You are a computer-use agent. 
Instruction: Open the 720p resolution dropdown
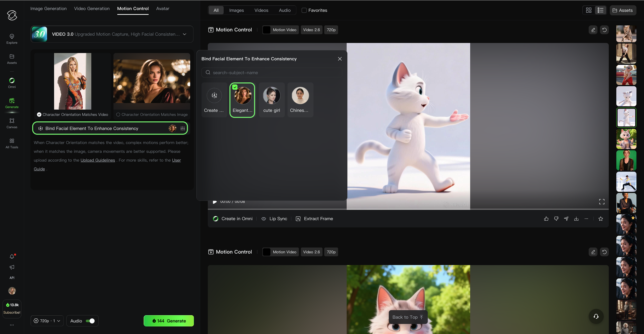coord(47,321)
